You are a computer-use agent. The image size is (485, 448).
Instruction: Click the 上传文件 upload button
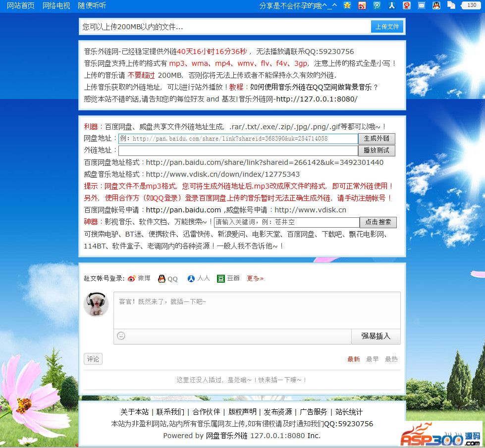pos(387,27)
